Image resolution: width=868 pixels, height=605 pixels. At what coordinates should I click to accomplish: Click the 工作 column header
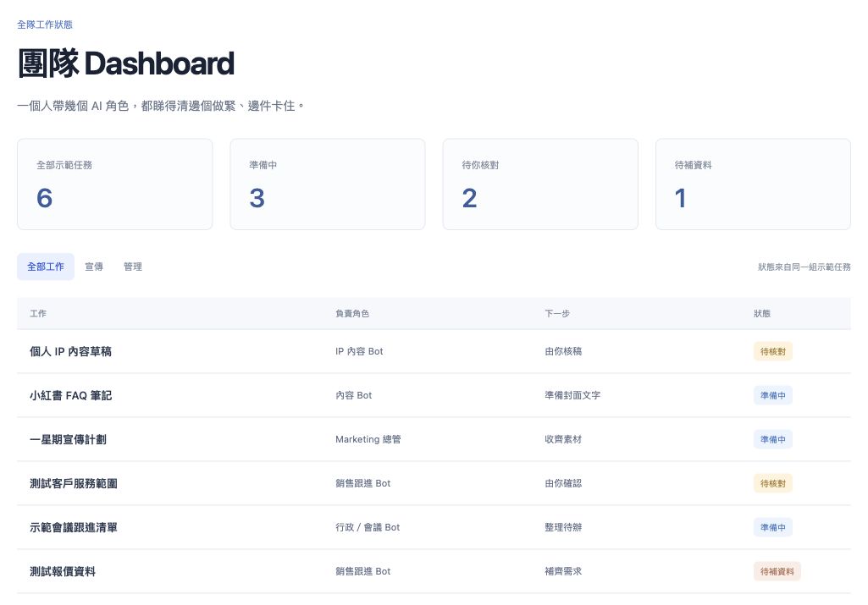pyautogui.click(x=38, y=314)
